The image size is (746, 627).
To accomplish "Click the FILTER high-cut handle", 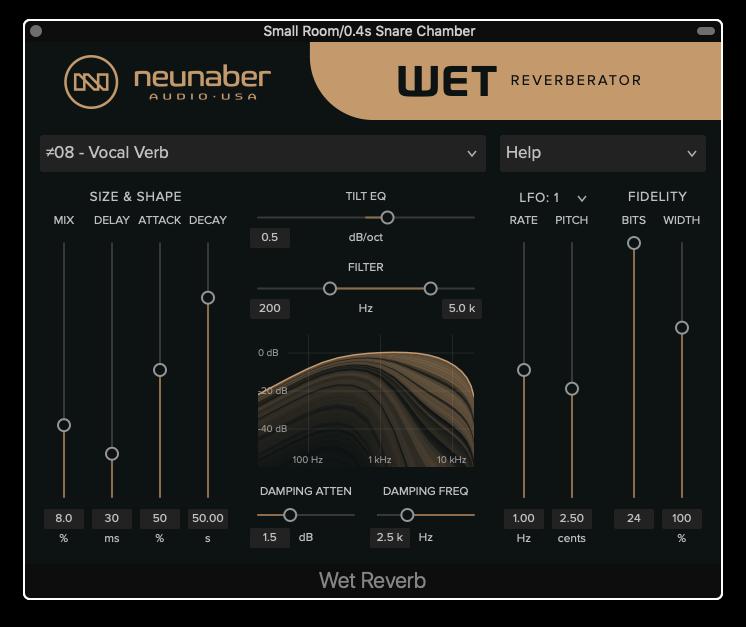I will pyautogui.click(x=431, y=288).
